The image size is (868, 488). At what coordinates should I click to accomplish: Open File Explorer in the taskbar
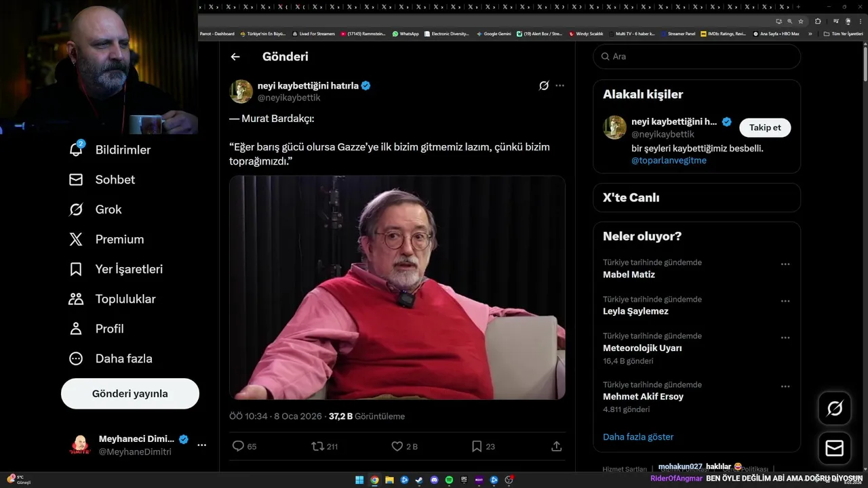[x=389, y=480]
